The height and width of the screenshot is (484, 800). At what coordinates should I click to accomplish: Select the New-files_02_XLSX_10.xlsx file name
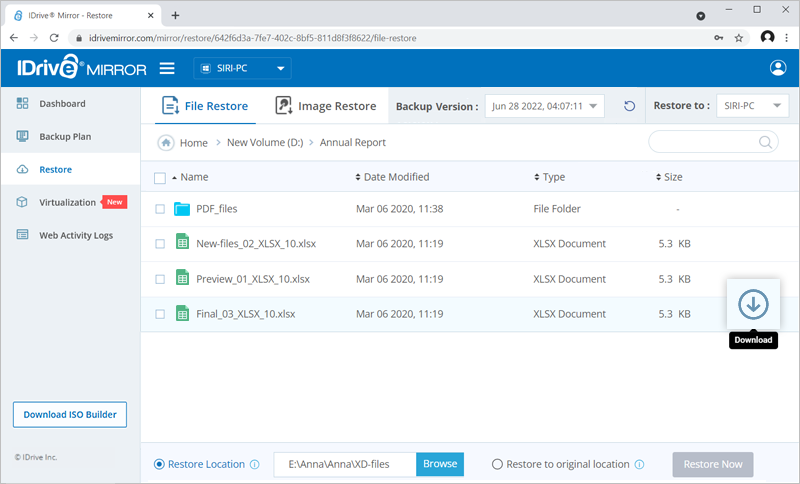[x=256, y=244]
